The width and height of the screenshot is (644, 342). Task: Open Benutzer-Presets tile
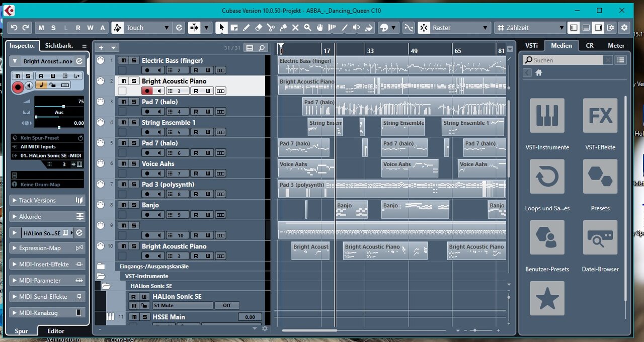(x=547, y=237)
